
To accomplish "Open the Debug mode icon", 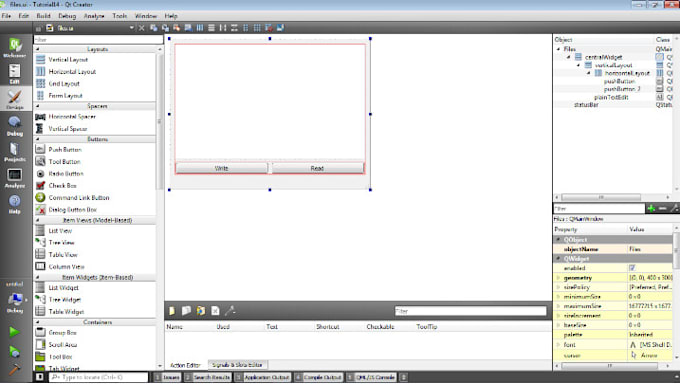I will (15, 126).
